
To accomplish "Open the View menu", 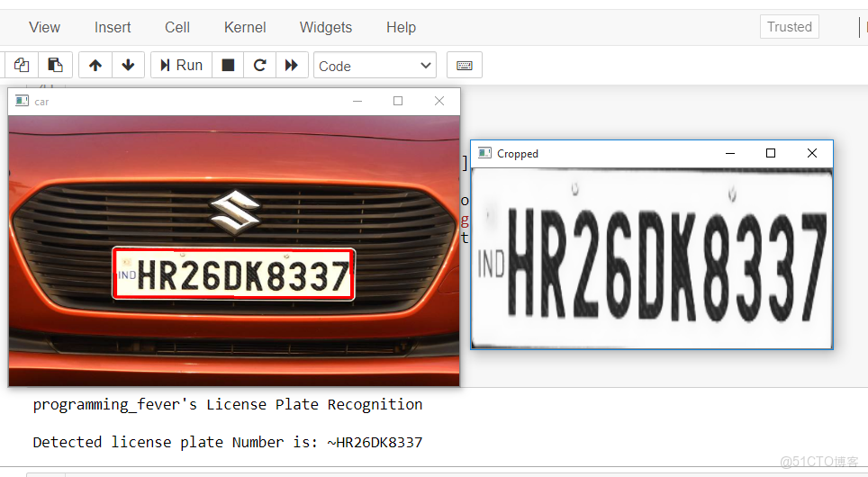I will [x=44, y=27].
